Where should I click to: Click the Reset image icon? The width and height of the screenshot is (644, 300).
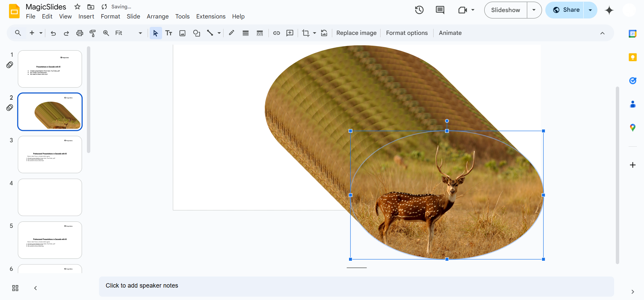324,33
